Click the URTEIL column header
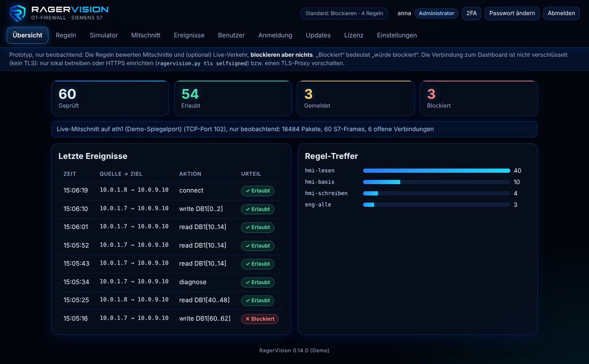The image size is (589, 364). point(251,174)
